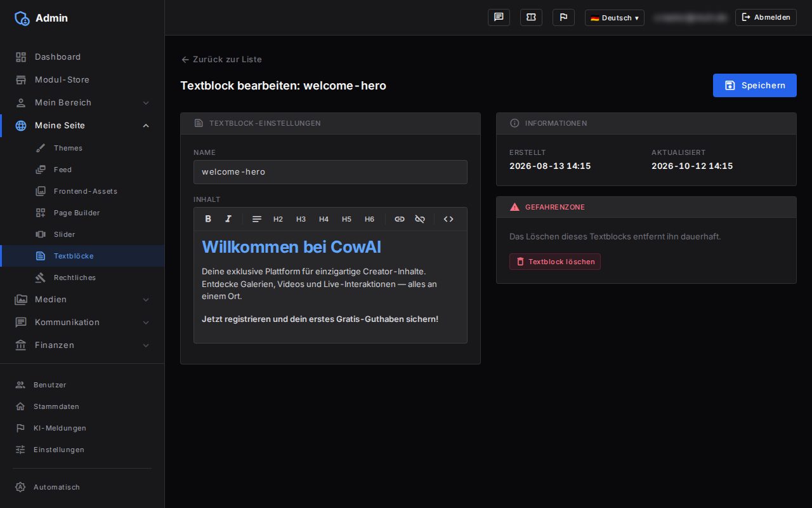Expand the Kommunikation section

(x=82, y=322)
